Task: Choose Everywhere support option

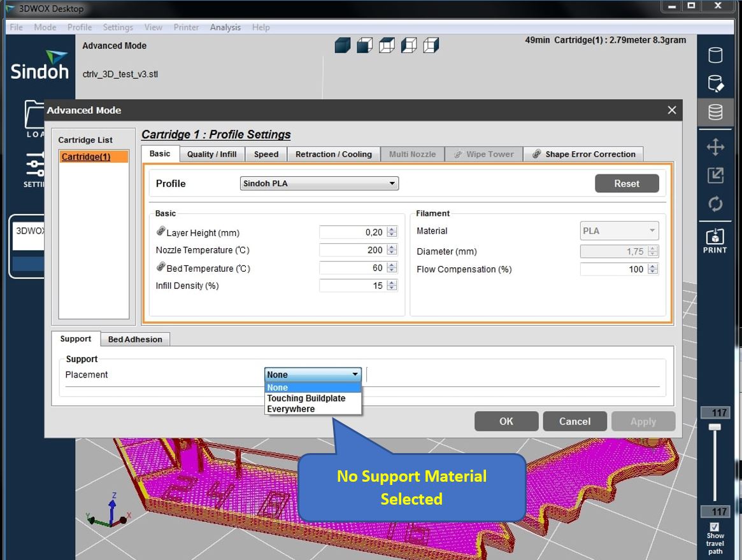Action: [x=313, y=409]
